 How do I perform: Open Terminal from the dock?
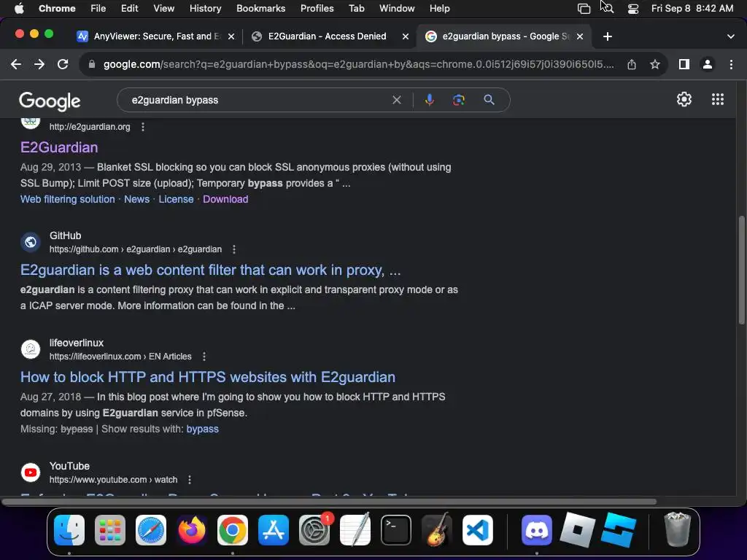point(396,530)
